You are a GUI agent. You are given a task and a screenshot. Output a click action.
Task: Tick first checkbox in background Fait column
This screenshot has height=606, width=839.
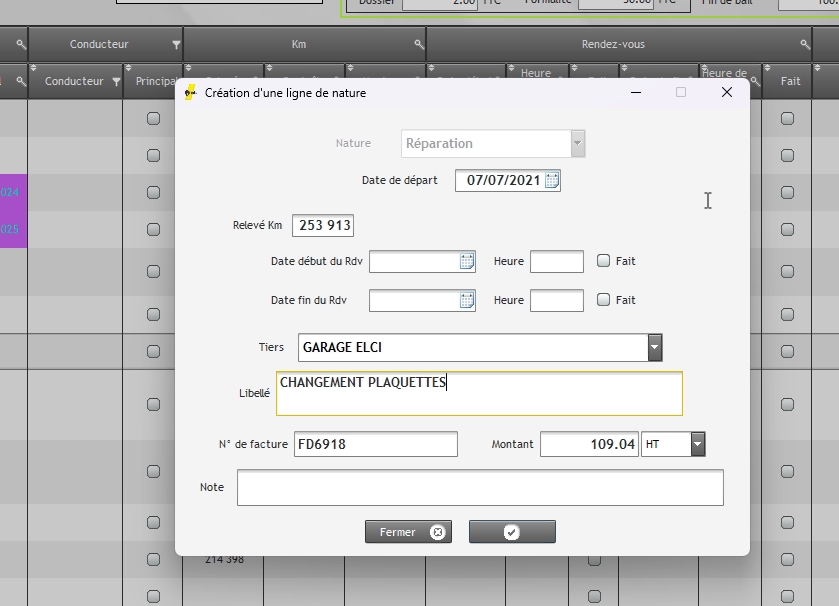tap(787, 118)
